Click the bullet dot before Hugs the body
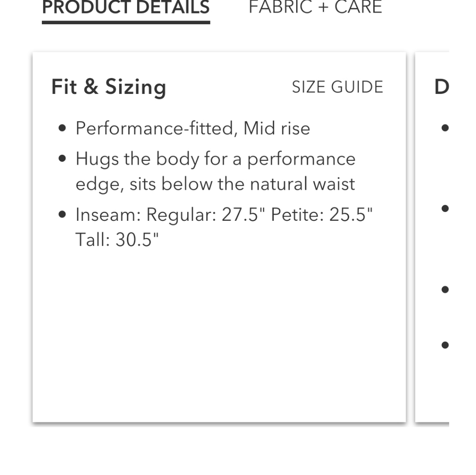The image size is (476, 475). [62, 158]
